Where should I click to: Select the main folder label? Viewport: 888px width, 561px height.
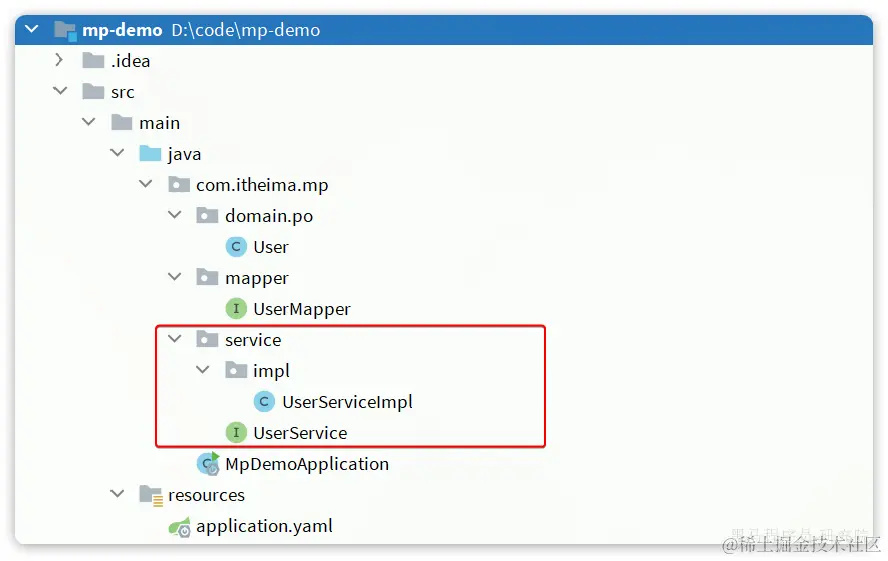pyautogui.click(x=160, y=123)
